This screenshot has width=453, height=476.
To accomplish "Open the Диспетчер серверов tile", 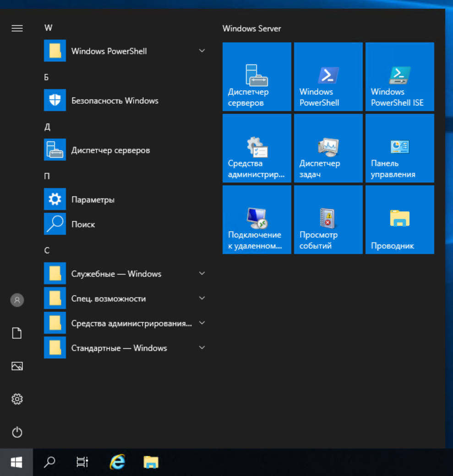I will (257, 77).
